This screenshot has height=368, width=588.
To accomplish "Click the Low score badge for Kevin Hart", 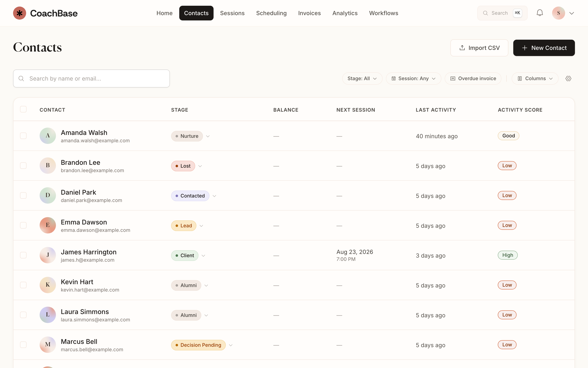I will point(507,285).
